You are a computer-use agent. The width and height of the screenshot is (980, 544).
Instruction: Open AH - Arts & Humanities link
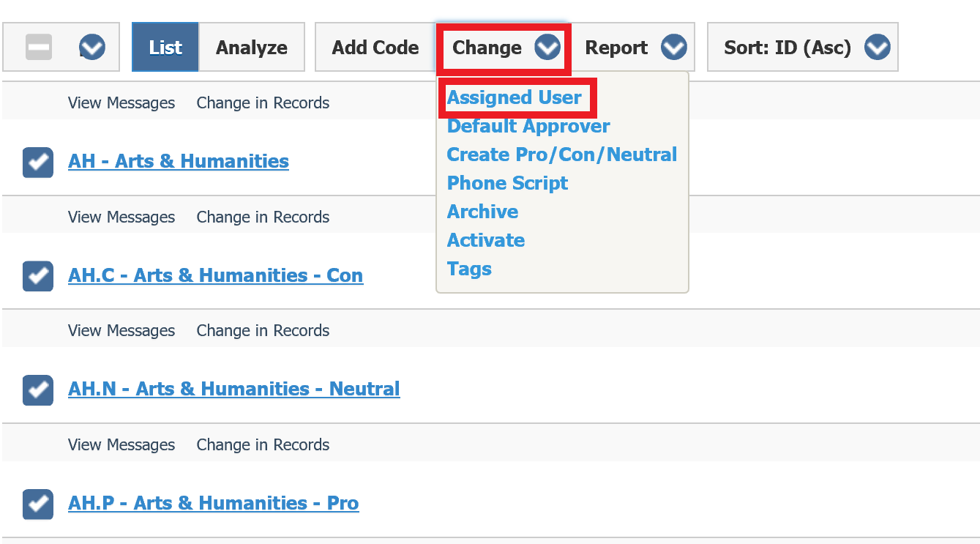click(179, 161)
